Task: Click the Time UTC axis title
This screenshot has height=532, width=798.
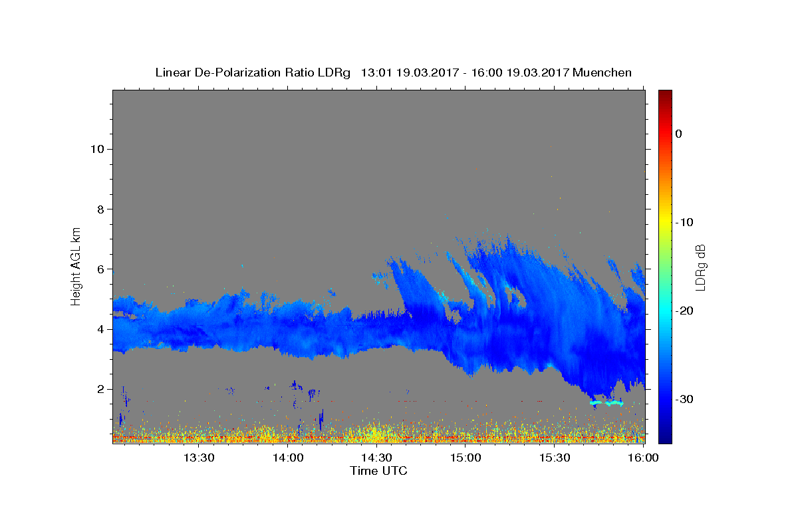Action: pyautogui.click(x=378, y=471)
